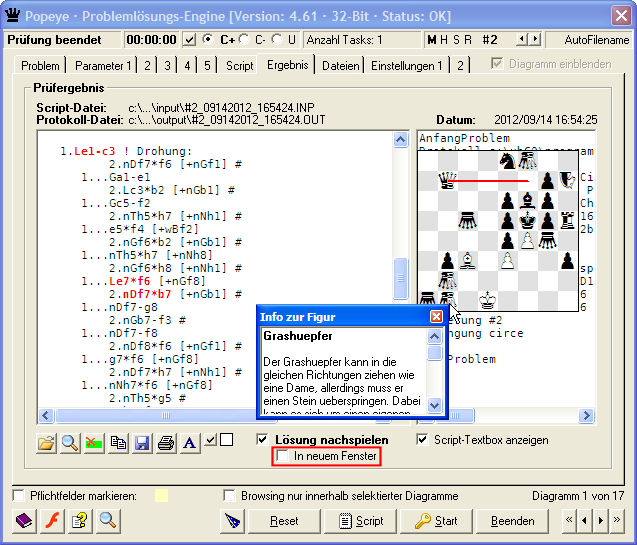Click the Reset button
Viewport: 637px width, 545px height.
(284, 521)
